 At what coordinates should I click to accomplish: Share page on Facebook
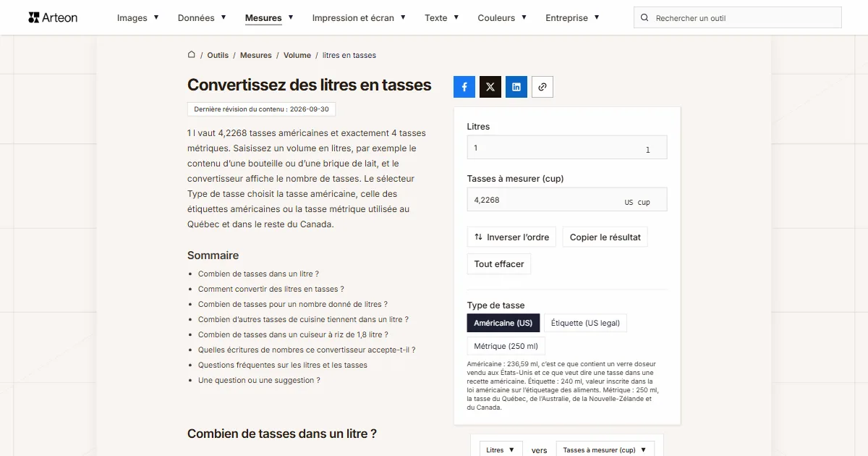pyautogui.click(x=464, y=87)
